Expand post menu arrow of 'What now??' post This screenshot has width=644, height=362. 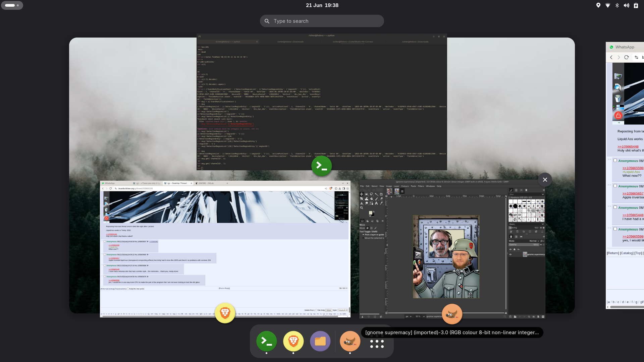(148, 241)
